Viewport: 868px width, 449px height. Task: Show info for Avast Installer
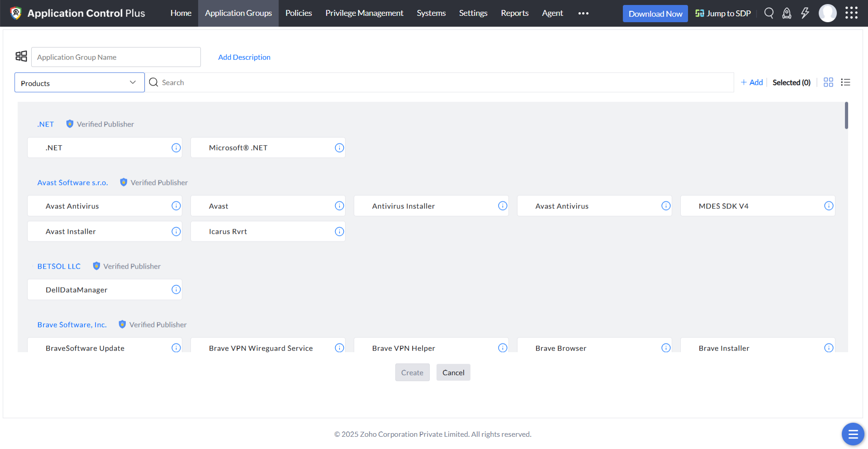[176, 232]
